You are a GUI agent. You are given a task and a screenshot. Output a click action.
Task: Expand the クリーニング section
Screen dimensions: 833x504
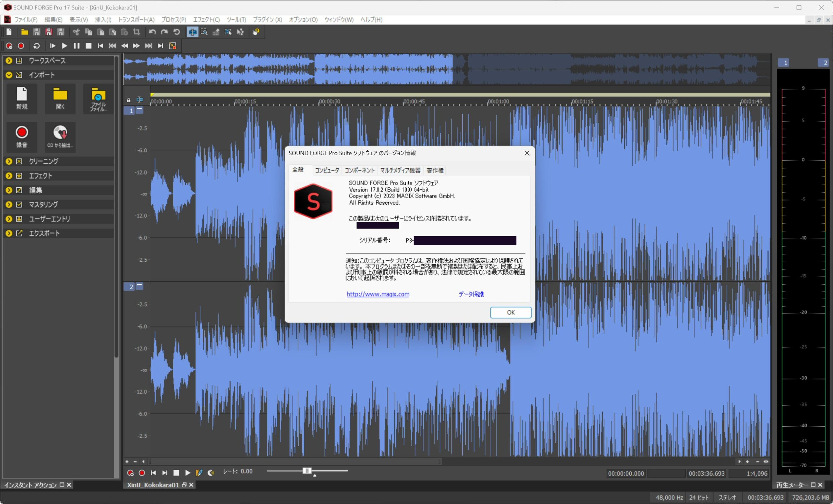[x=9, y=161]
